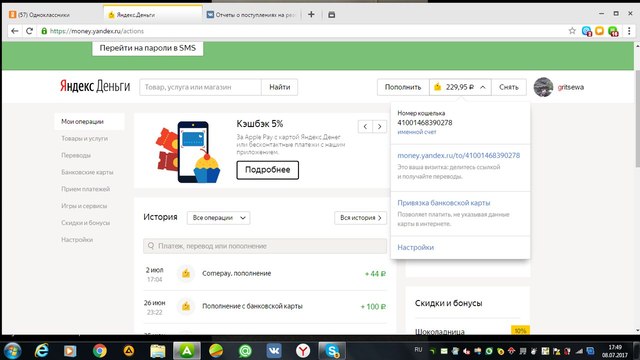Screen dimensions: 640x360
Task: Click the Снять button
Action: (509, 87)
